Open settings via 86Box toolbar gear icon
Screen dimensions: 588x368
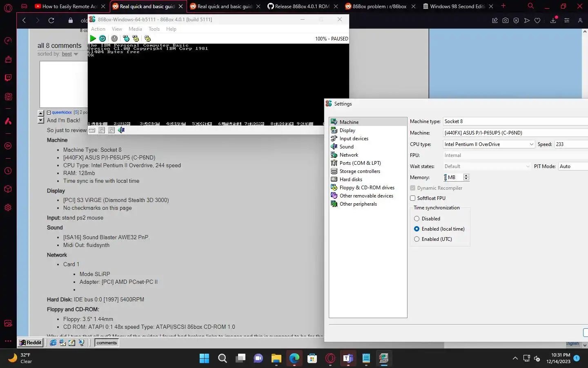[147, 38]
